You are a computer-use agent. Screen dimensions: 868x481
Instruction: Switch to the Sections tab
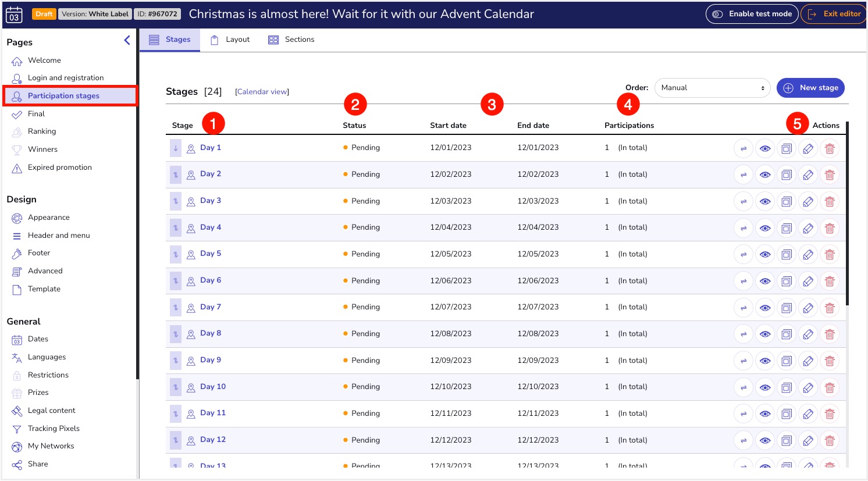[x=291, y=40]
